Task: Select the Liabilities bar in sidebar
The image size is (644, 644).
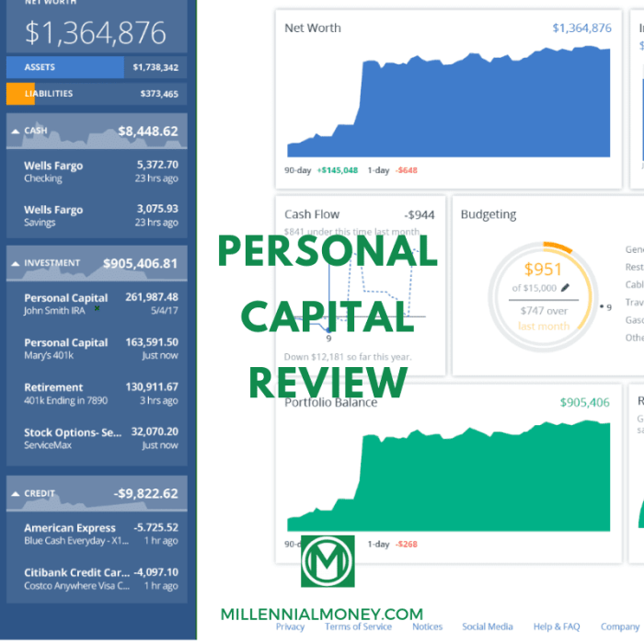Action: tap(97, 94)
